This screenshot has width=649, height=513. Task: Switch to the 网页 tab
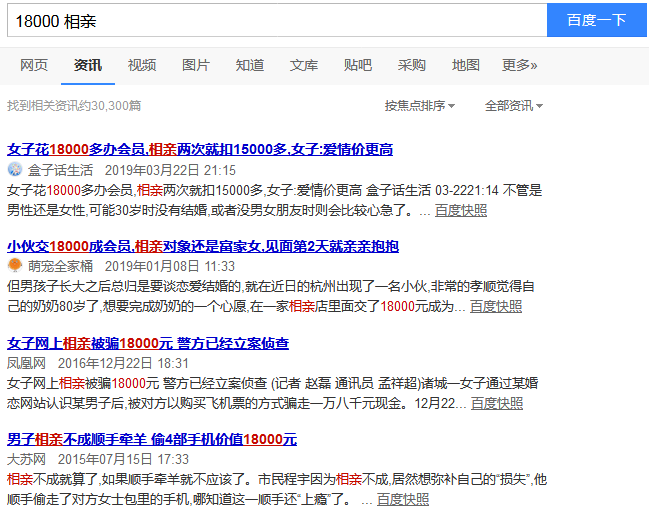click(x=34, y=65)
